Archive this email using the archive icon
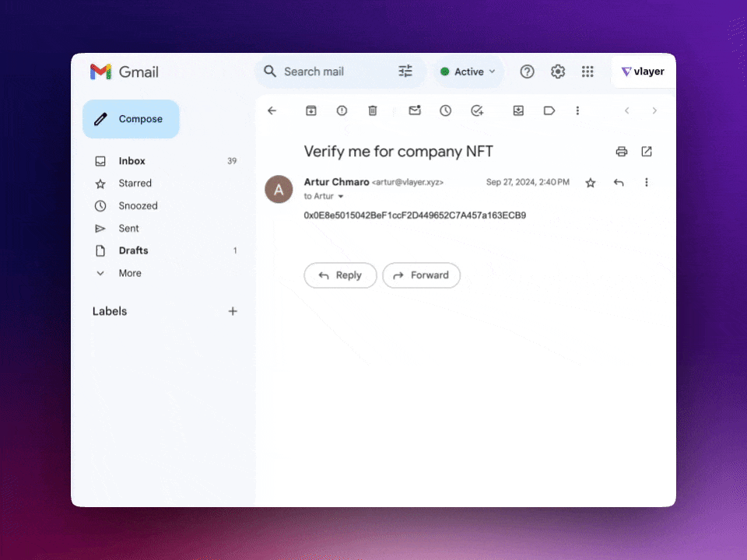Image resolution: width=747 pixels, height=560 pixels. click(310, 111)
